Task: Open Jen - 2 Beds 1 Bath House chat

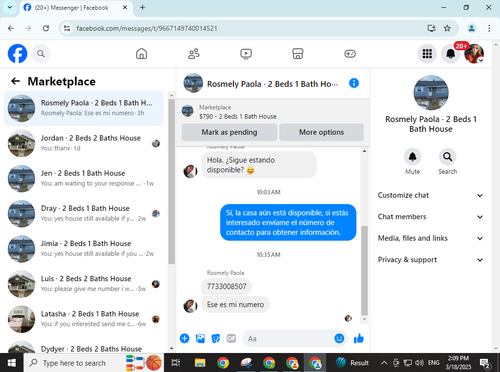Action: [84, 178]
